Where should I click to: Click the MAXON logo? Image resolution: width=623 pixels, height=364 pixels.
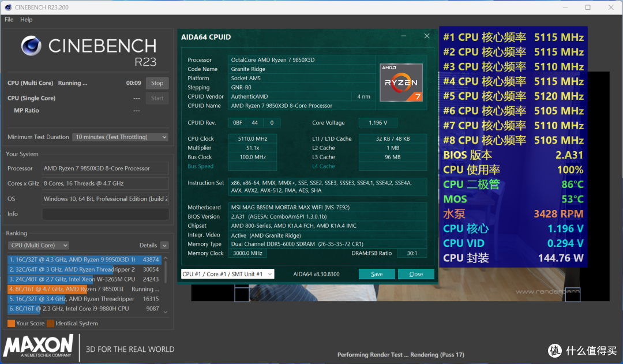pos(39,346)
